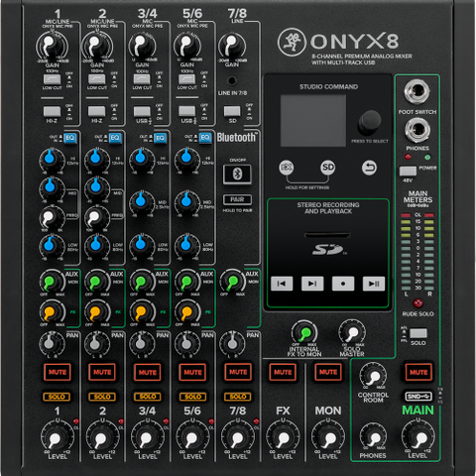Viewport: 476px width, 476px height.
Task: Toggle the EQ switch on channel 2
Action: coord(115,138)
